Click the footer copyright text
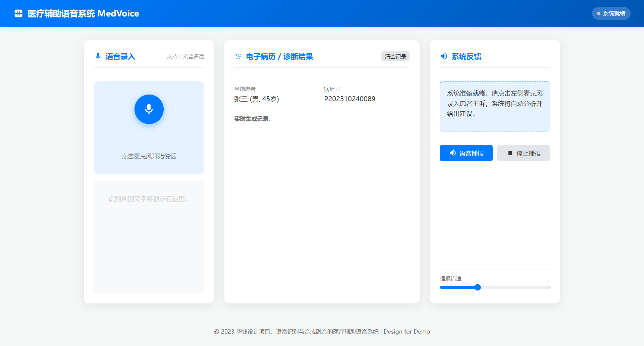The image size is (644, 346). 322,332
